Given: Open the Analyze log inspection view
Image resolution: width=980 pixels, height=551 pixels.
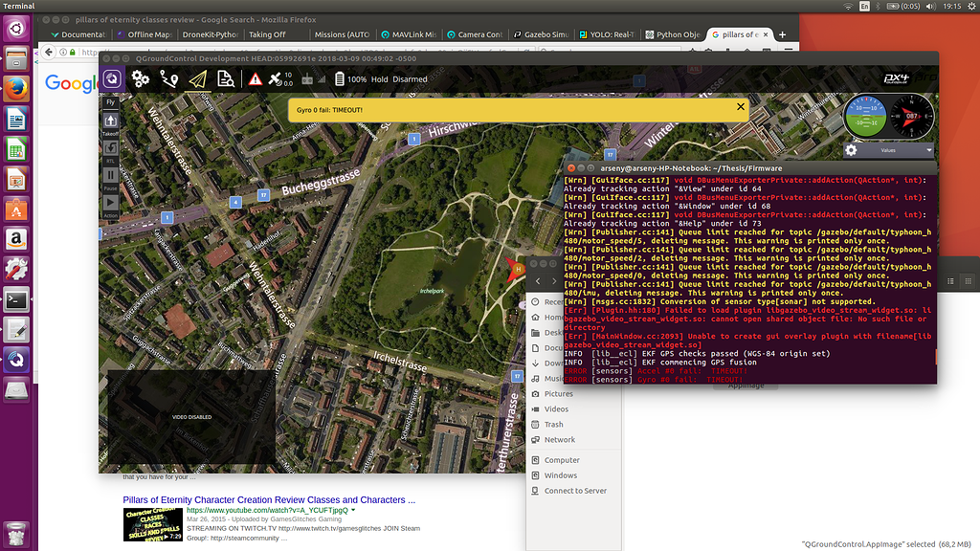Looking at the screenshot, I should [226, 78].
